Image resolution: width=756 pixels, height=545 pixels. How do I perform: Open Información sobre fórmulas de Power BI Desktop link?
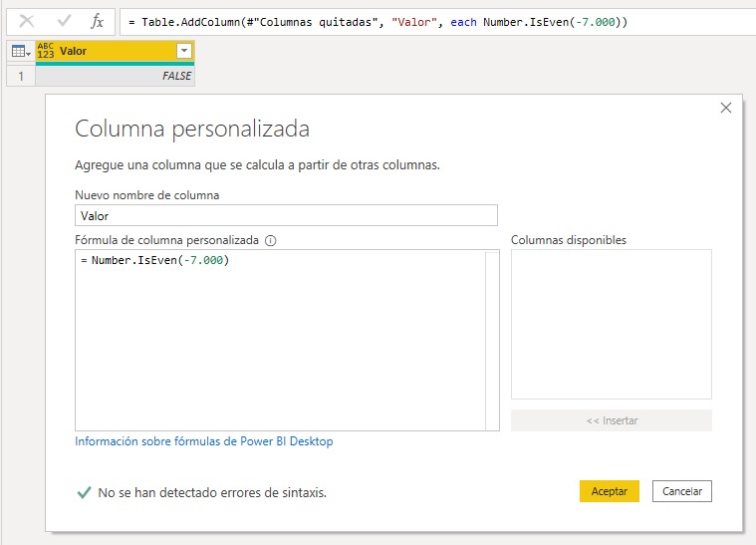coord(204,441)
